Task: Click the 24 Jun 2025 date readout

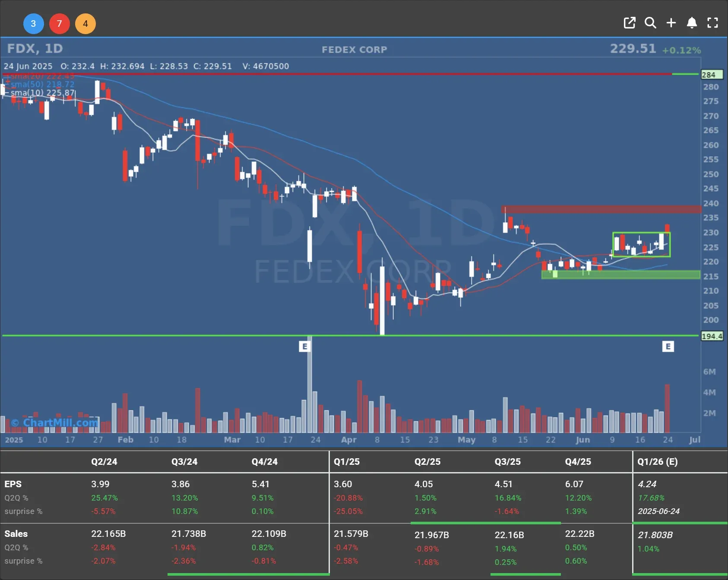Action: (x=28, y=66)
